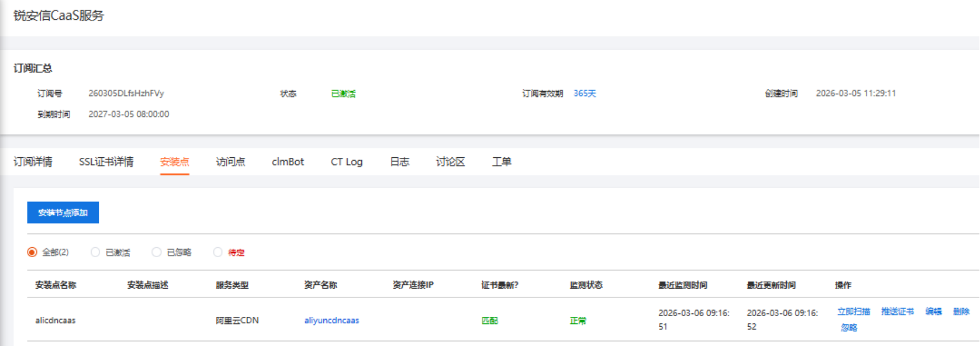
Task: Click the 证书最新? column header
Action: (500, 285)
